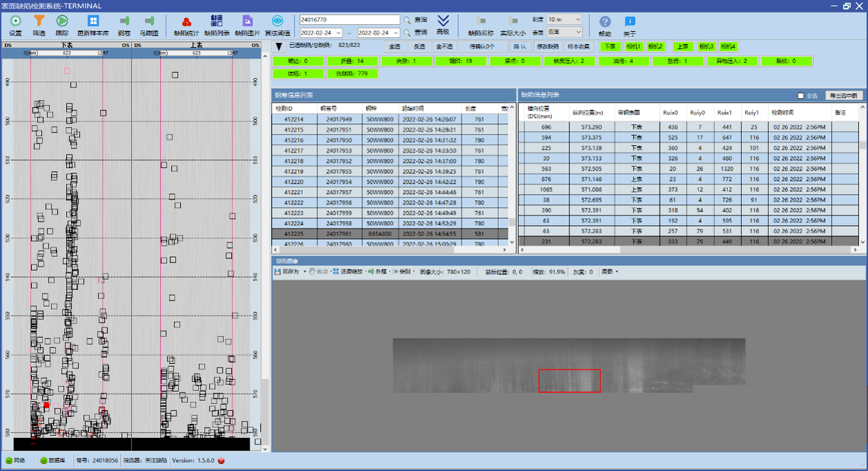Start tracking with the 跟踪 play icon
This screenshot has width=868, height=471.
point(62,21)
